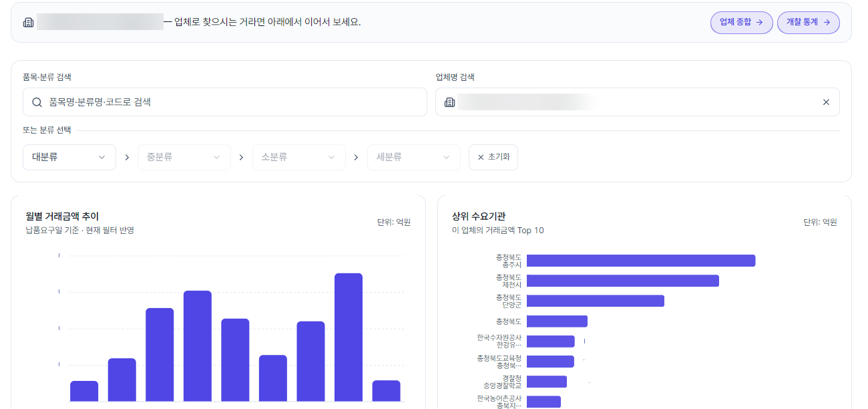Click the magnifier icon in 품목 search
This screenshot has height=409, width=868.
click(37, 102)
